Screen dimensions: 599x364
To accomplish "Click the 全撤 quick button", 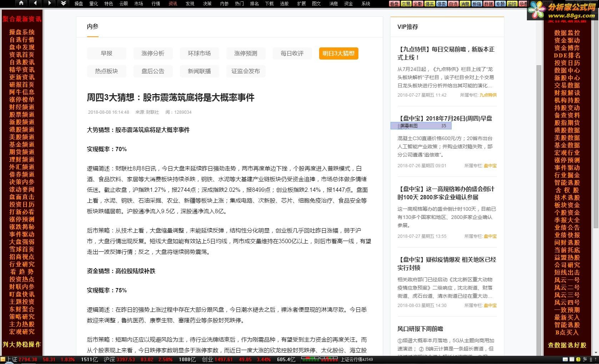I will click(x=418, y=4).
